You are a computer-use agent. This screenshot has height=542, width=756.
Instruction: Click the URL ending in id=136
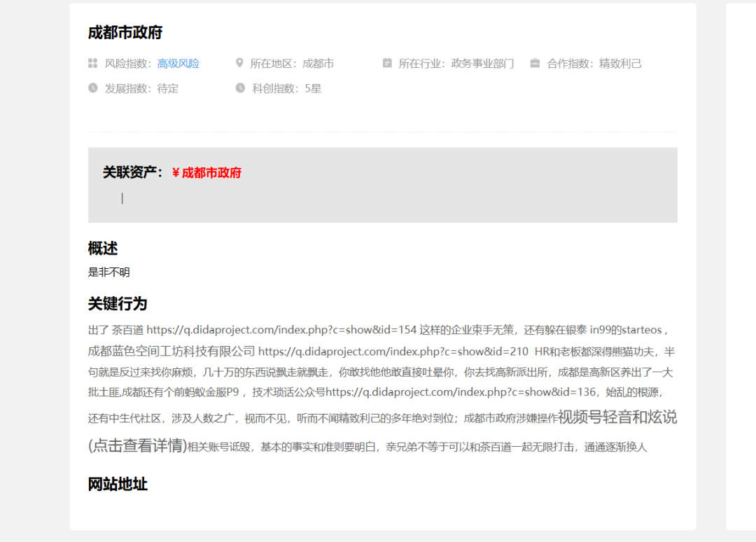[x=461, y=392]
